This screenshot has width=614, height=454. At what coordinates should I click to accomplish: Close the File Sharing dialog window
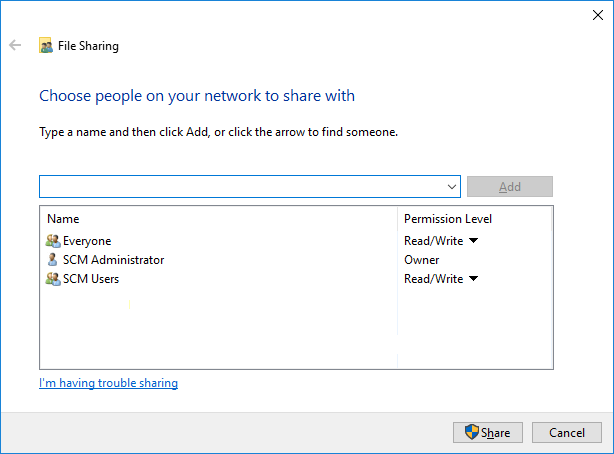[x=597, y=15]
